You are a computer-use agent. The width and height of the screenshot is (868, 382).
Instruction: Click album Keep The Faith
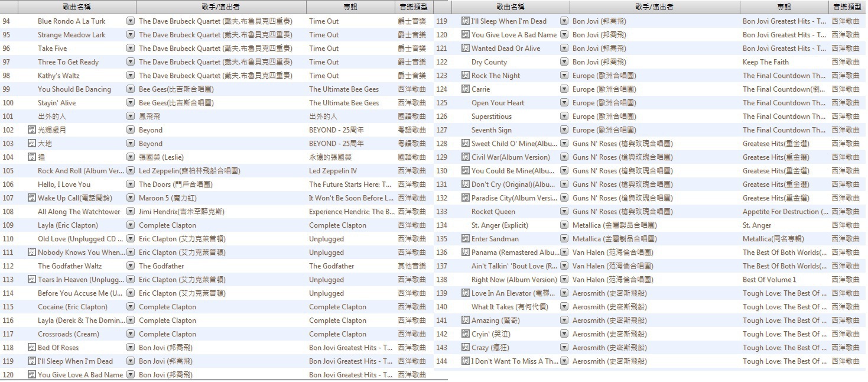point(766,61)
